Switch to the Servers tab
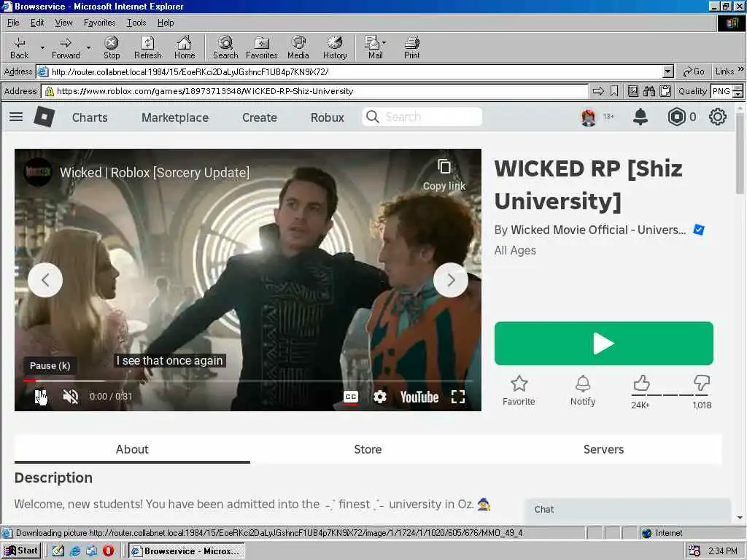 (603, 449)
